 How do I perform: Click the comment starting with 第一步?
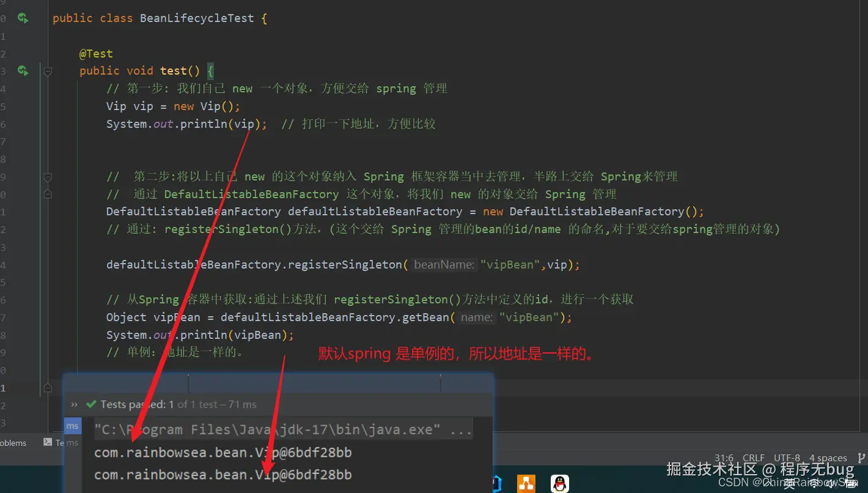(277, 89)
